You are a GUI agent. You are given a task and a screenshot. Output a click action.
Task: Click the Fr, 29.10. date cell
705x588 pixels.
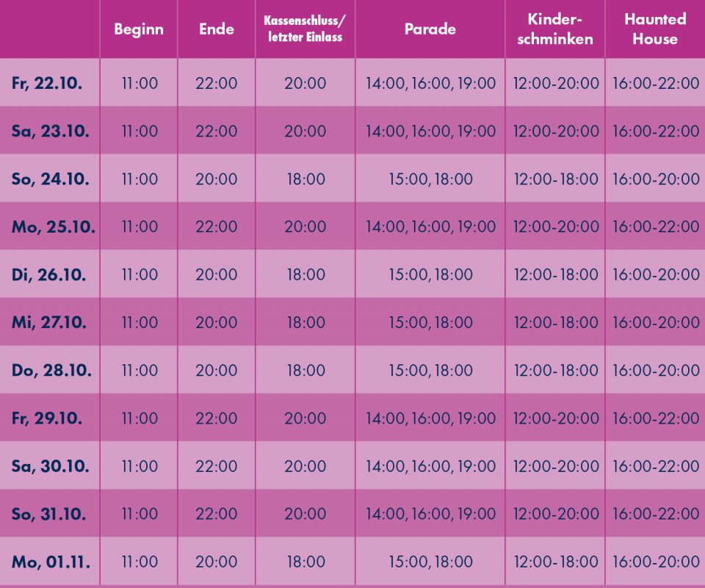[x=47, y=418]
